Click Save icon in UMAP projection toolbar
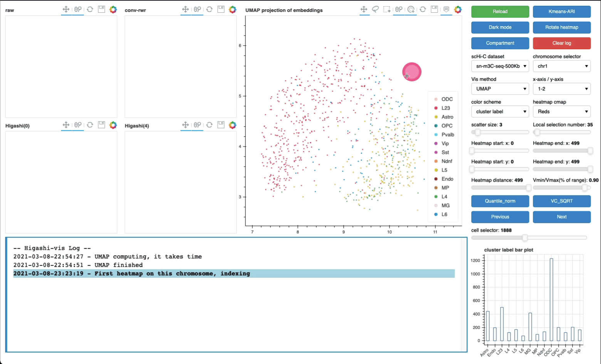Image resolution: width=601 pixels, height=364 pixels. [434, 10]
